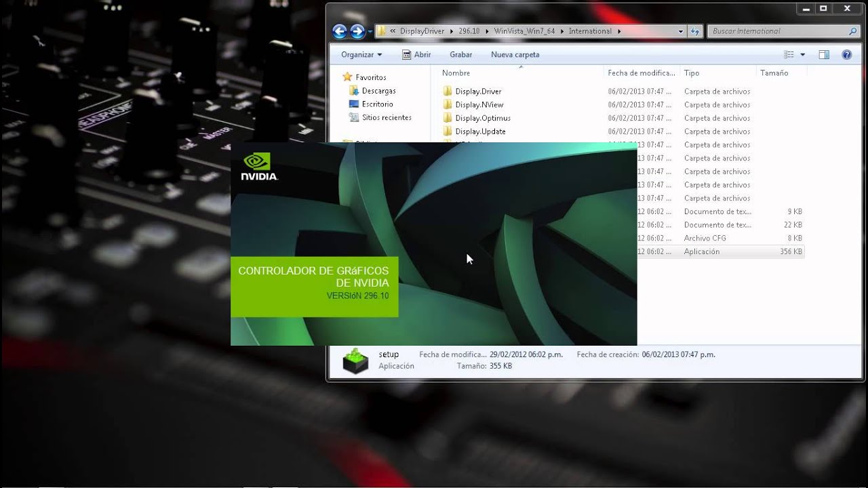The image size is (868, 488).
Task: Click the Abrir toolbar command
Action: tap(416, 54)
